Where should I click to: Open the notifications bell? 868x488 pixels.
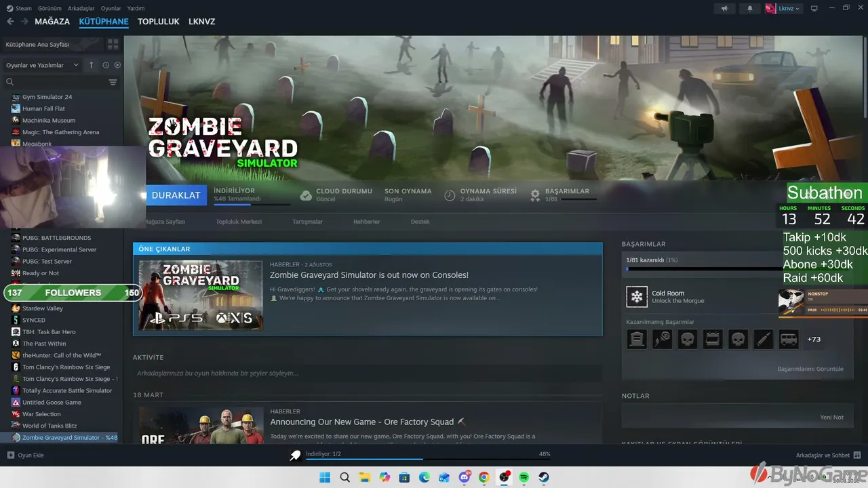(x=750, y=8)
